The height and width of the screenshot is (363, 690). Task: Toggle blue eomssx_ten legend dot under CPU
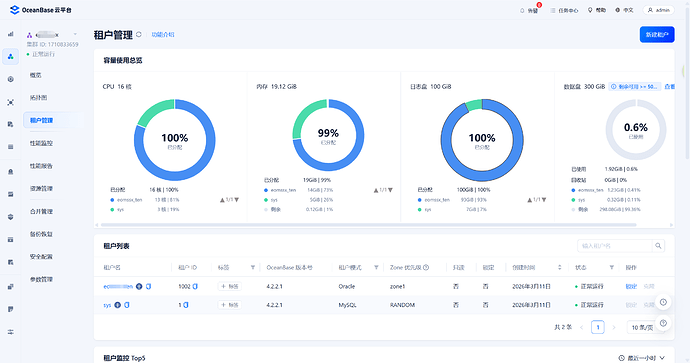point(112,200)
